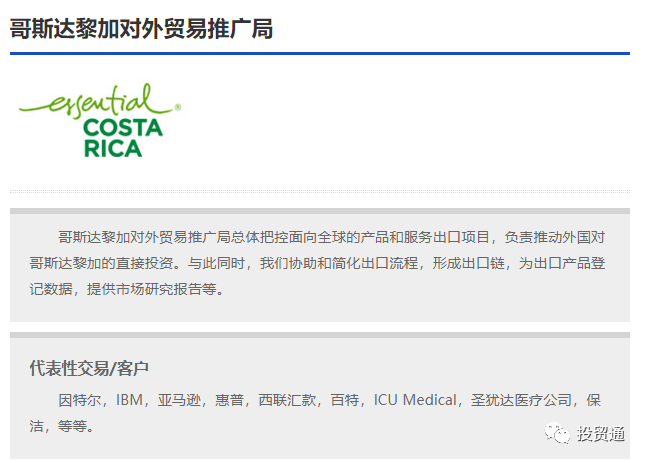Viewport: 645px width, 462px height.
Task: Click the line 记数据，提供市场研究报告等
Action: point(127,289)
